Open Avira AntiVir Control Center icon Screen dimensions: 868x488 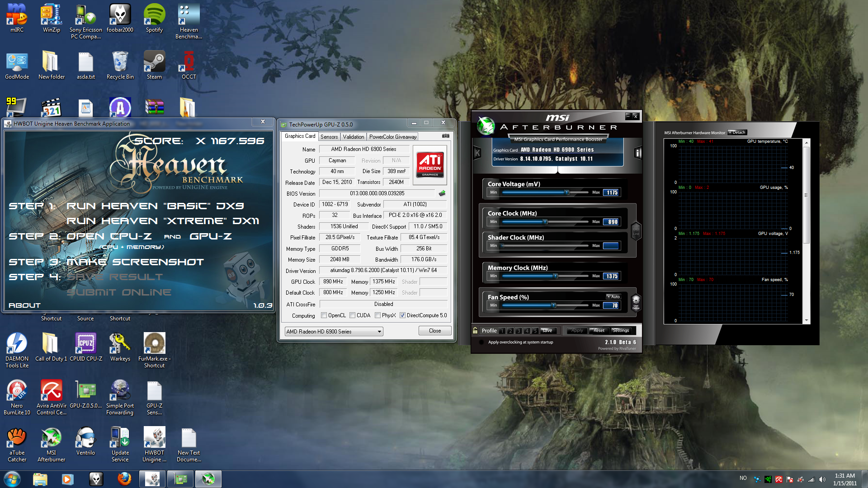point(51,398)
